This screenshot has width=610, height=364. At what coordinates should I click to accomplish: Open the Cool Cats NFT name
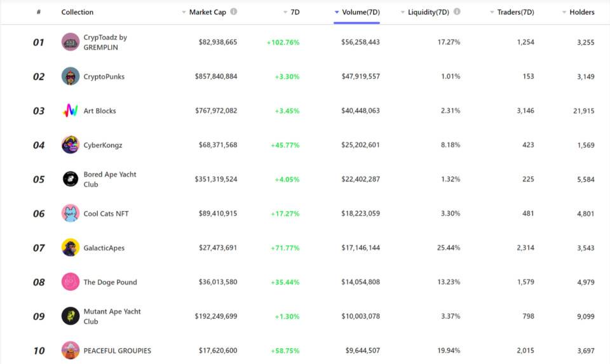(x=106, y=213)
